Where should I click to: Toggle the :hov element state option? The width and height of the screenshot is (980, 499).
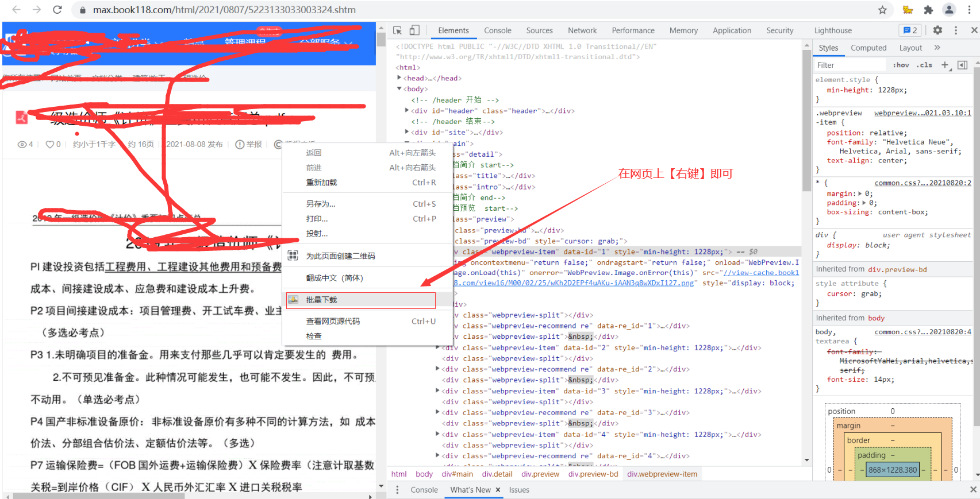[x=901, y=65]
